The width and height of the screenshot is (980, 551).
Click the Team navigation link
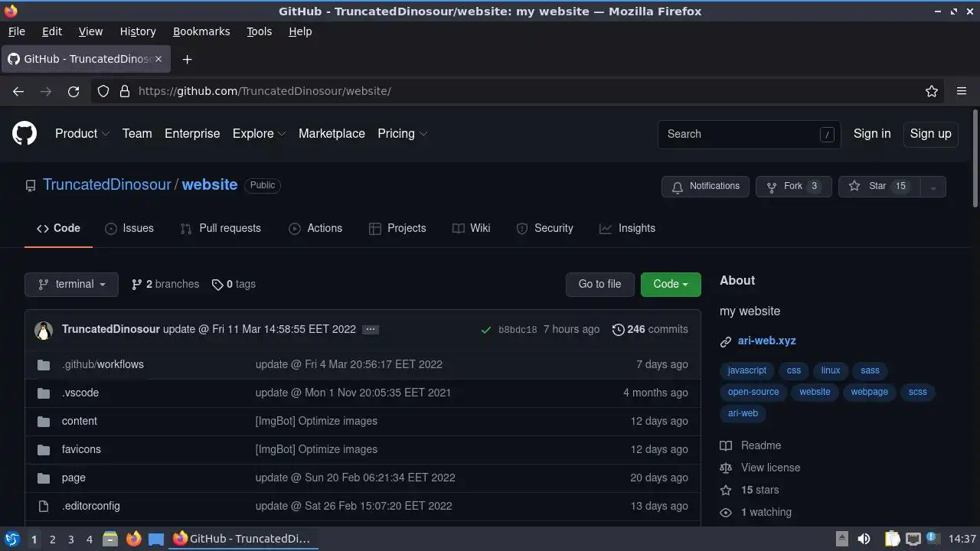tap(137, 133)
